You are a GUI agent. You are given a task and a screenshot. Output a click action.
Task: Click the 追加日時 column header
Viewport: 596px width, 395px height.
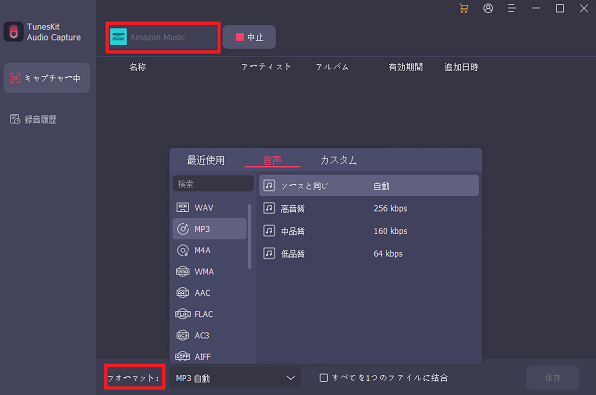[461, 67]
